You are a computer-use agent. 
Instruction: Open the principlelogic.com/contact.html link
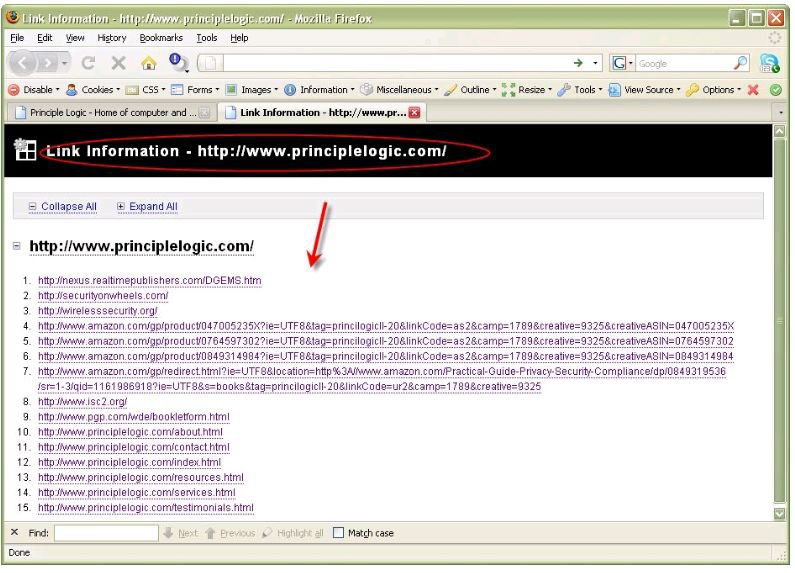134,447
